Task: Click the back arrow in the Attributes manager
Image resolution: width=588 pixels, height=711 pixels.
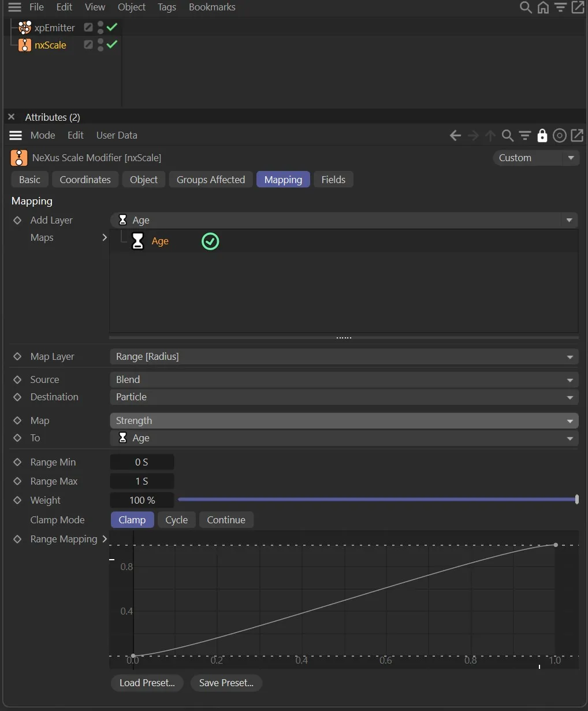Action: coord(455,135)
